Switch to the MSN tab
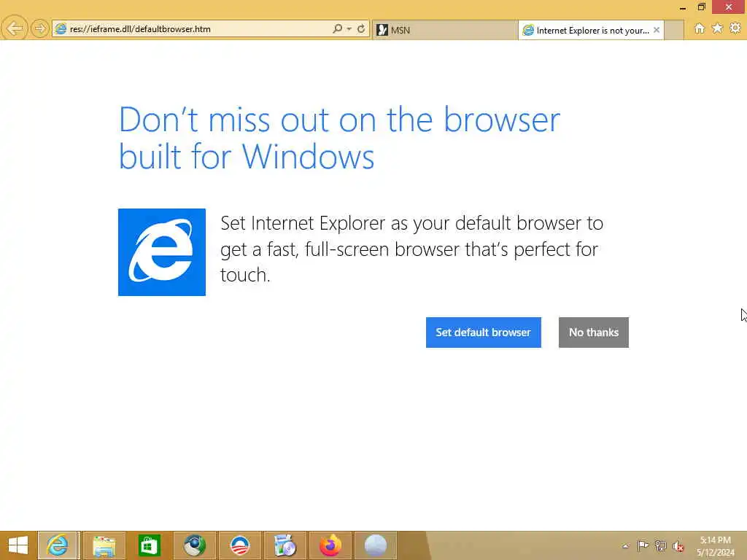The image size is (747, 560). [x=445, y=30]
